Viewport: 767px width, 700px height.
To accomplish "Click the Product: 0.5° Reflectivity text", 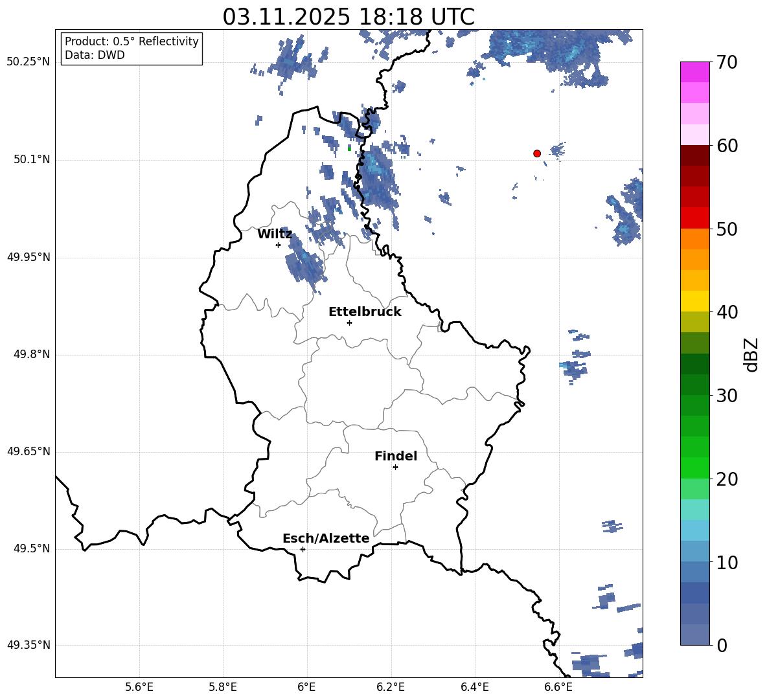I will [x=132, y=41].
